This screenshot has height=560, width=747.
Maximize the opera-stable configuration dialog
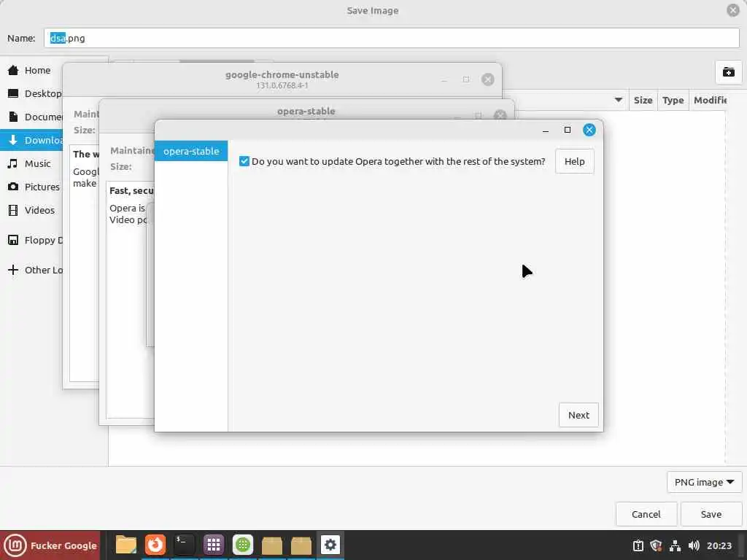(x=567, y=130)
